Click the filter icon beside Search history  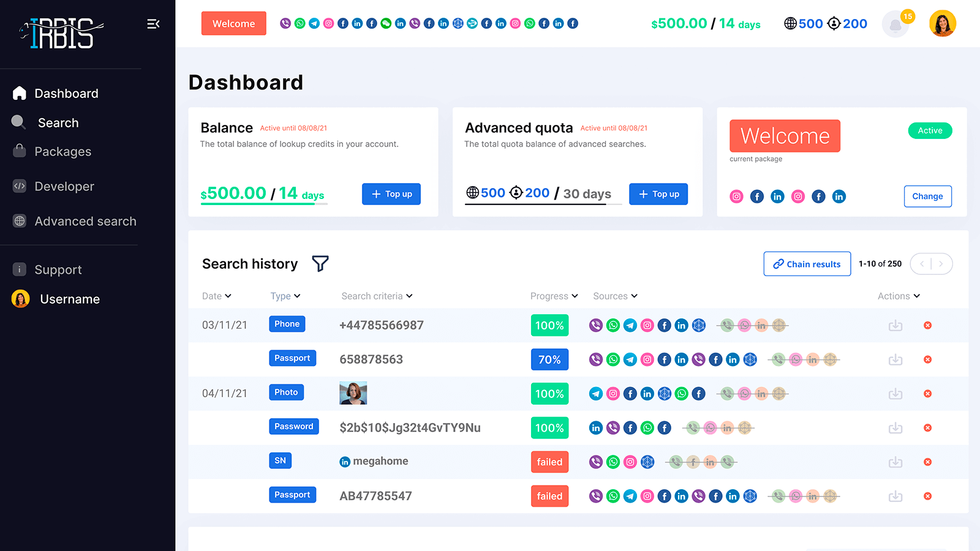[x=320, y=263]
